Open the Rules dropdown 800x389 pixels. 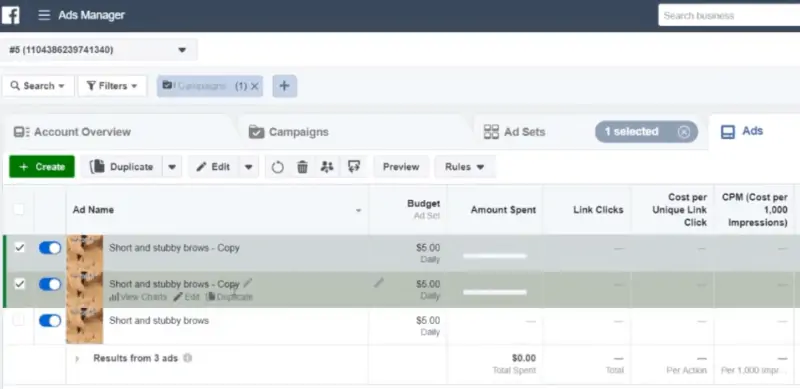pos(464,167)
